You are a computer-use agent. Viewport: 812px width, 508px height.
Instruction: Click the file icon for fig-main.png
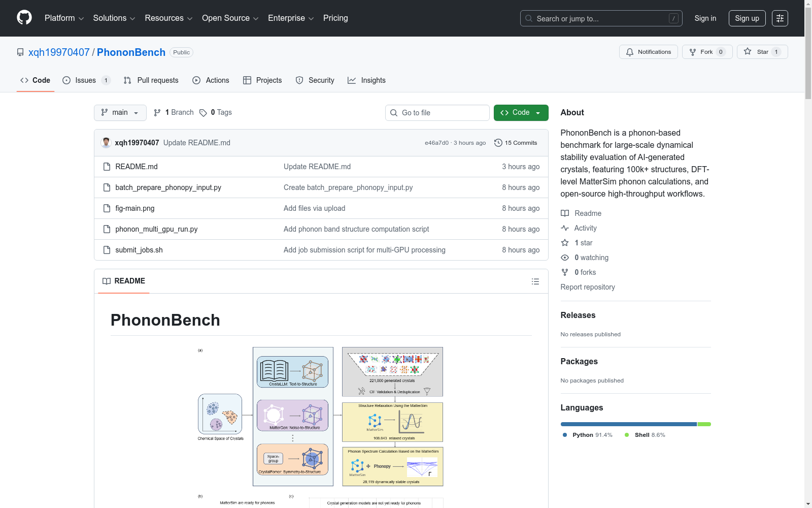point(107,208)
